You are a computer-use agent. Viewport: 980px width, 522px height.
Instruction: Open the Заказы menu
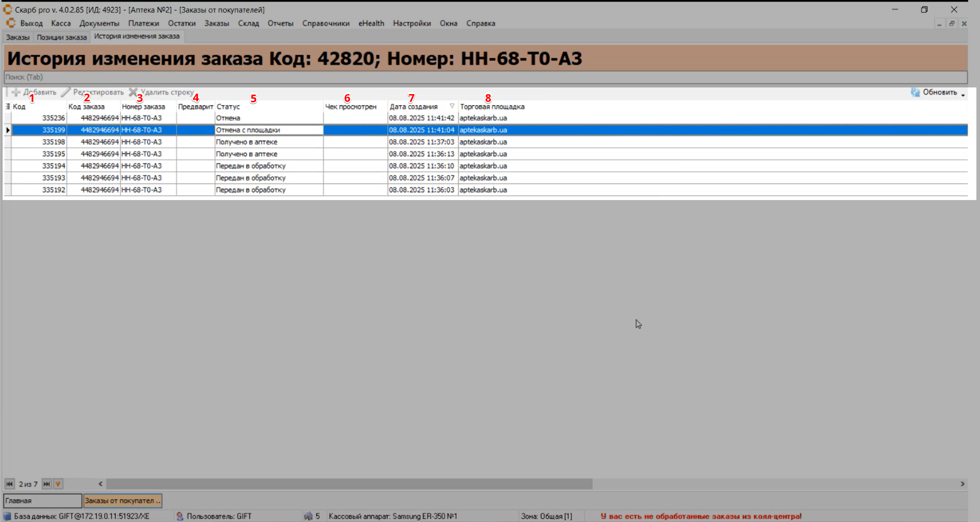pyautogui.click(x=217, y=24)
